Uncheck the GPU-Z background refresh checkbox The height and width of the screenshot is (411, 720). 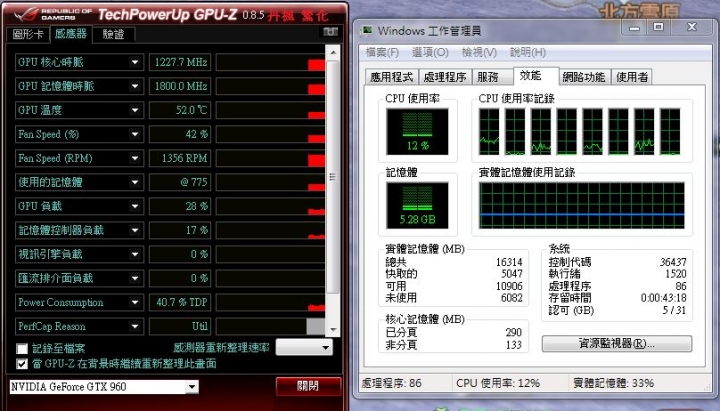coord(22,364)
